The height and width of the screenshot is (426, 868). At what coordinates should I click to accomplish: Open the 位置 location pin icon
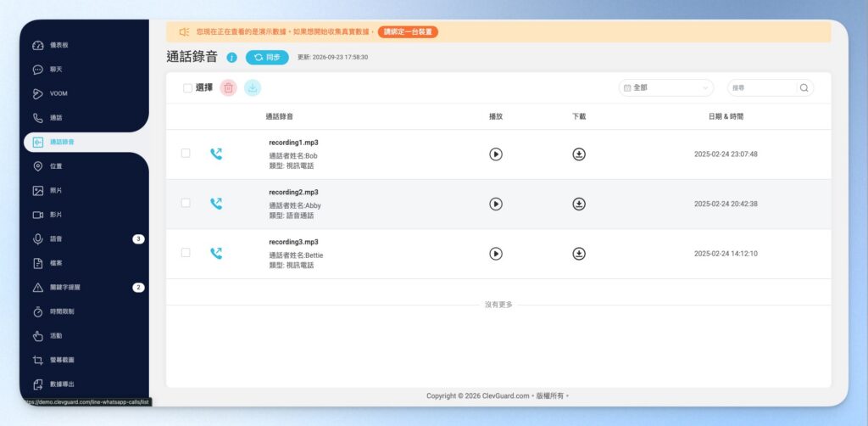coord(37,166)
